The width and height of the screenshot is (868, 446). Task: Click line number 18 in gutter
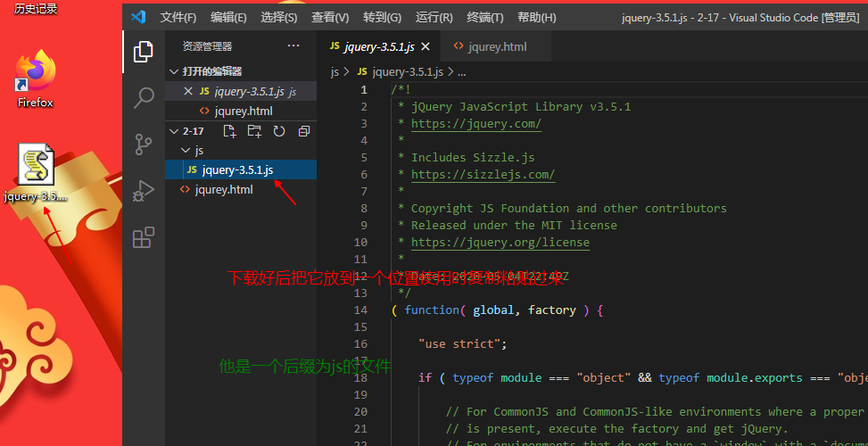[360, 378]
